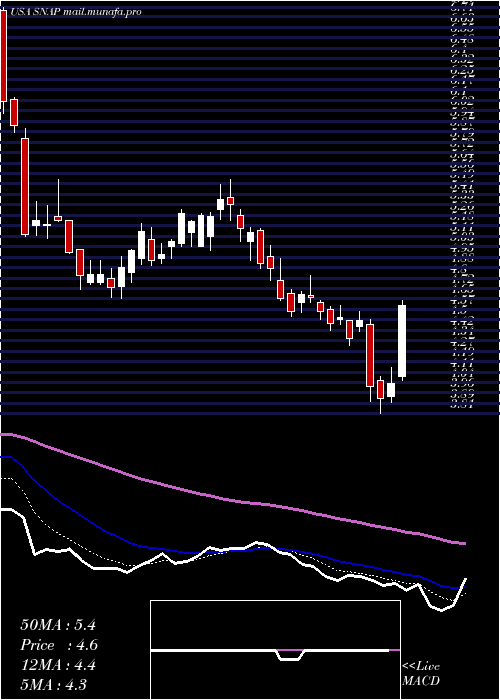Screen dimensions: 500x700
Task: Click the 12MA : 4.4 label
Action: pyautogui.click(x=58, y=665)
